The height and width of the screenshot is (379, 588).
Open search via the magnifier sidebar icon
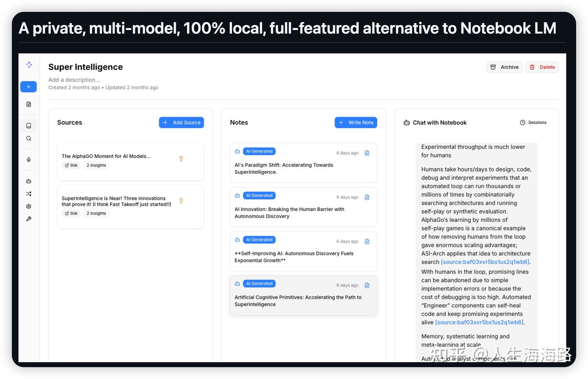click(29, 139)
